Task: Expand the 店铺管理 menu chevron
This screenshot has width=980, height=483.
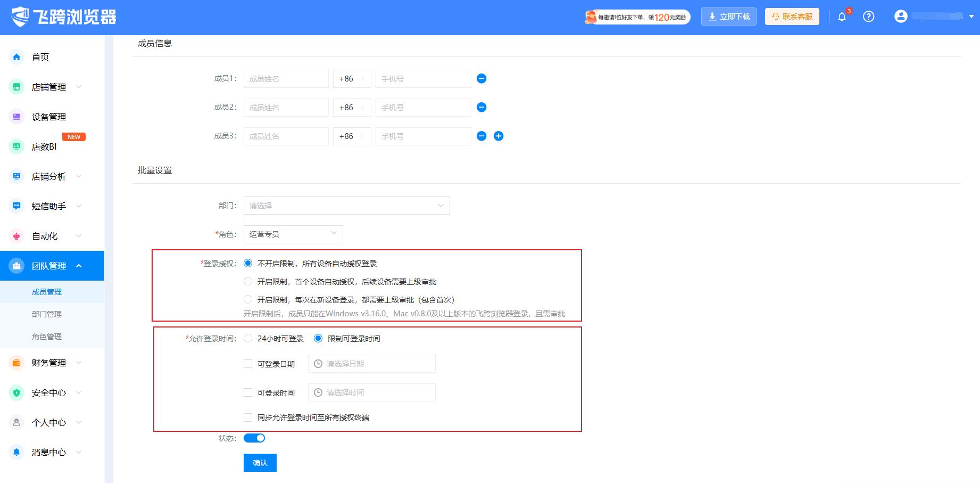Action: pyautogui.click(x=79, y=87)
